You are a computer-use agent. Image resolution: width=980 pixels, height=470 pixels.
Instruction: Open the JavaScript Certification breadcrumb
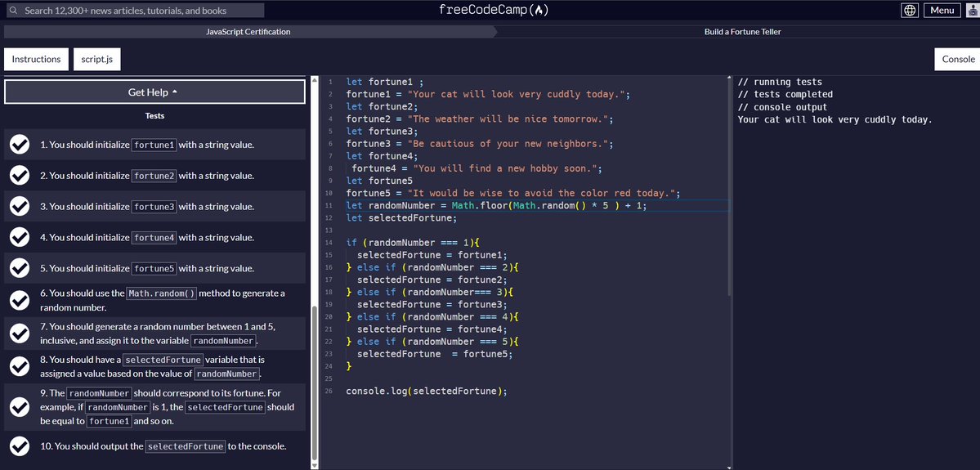pyautogui.click(x=248, y=32)
